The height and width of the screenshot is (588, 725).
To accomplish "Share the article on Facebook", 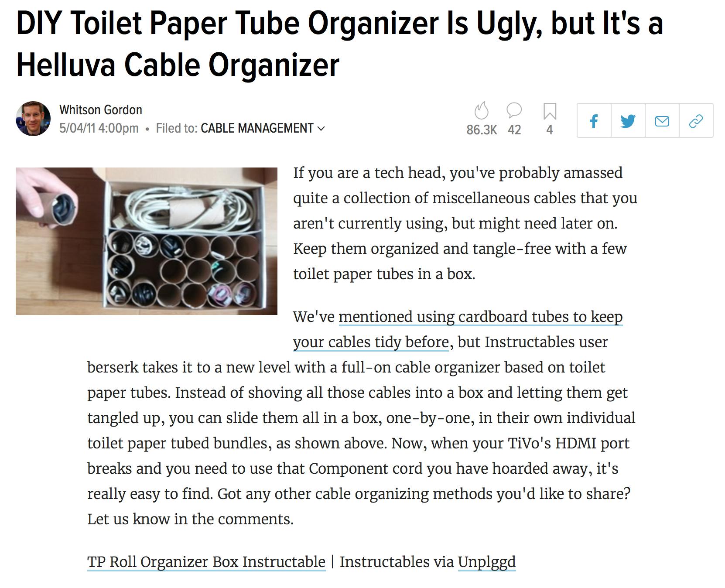I will point(594,121).
